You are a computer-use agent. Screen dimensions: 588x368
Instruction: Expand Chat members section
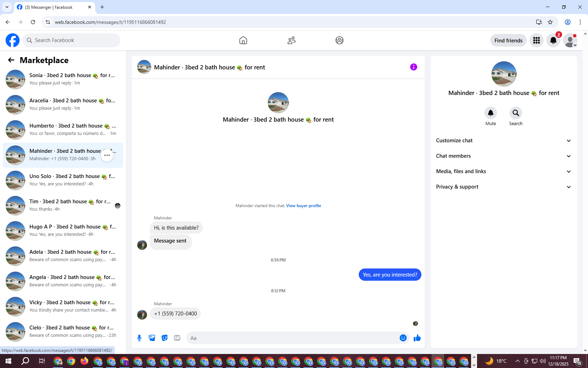[504, 156]
